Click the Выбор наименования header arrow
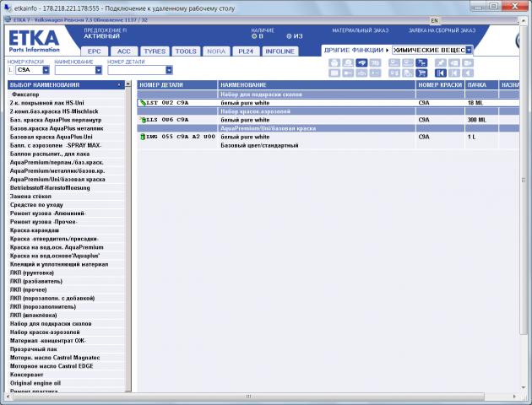The height and width of the screenshot is (405, 532). (x=119, y=85)
